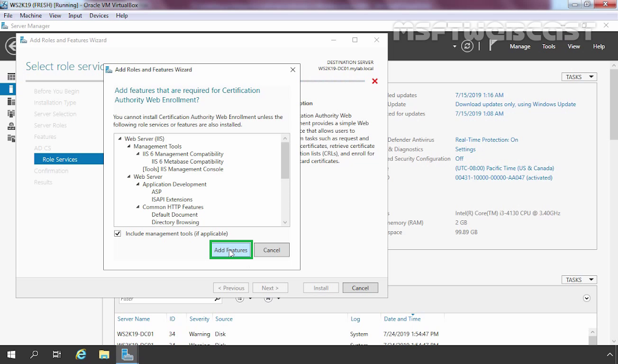Click the Dashboard sidebar icon
Screen dimensions: 618x364
[11, 77]
